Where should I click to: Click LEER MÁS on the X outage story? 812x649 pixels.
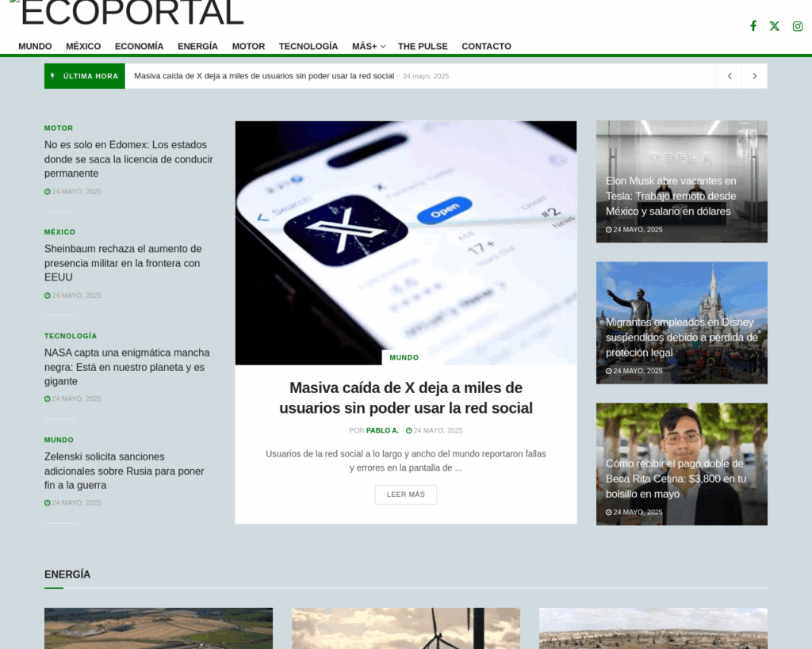405,494
